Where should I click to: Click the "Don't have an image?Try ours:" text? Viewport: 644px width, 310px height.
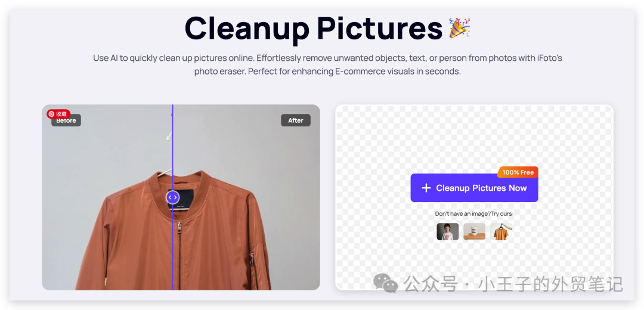point(474,213)
